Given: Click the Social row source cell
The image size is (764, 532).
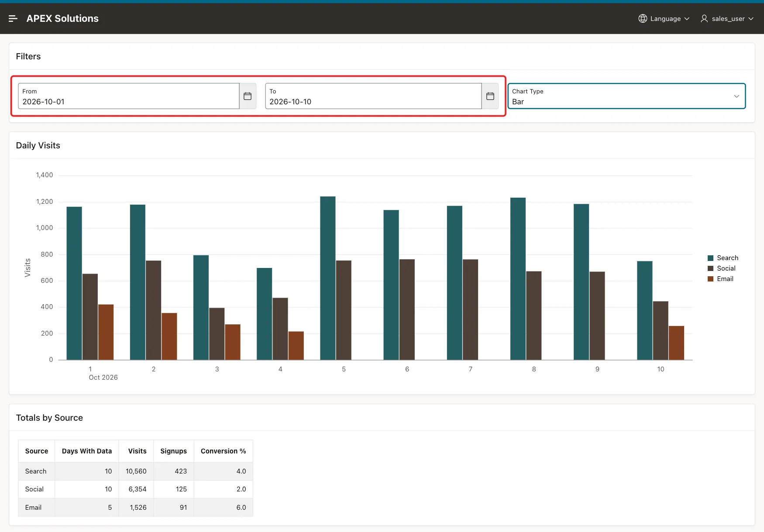Looking at the screenshot, I should tap(36, 489).
